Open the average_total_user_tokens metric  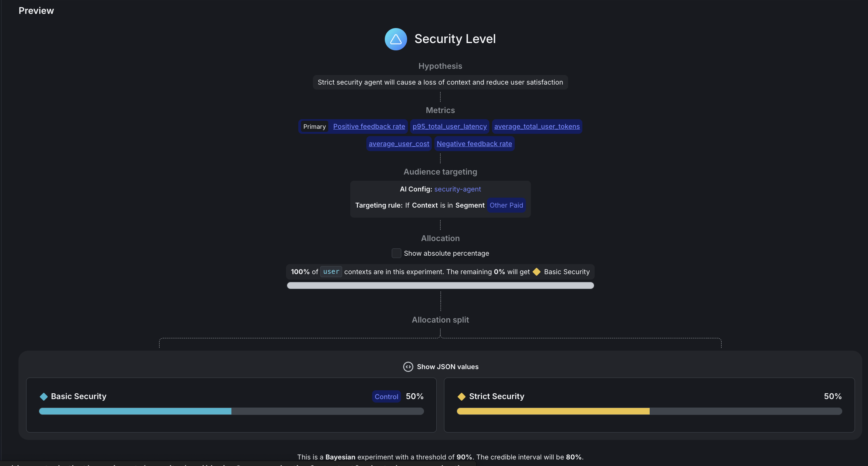click(x=537, y=126)
